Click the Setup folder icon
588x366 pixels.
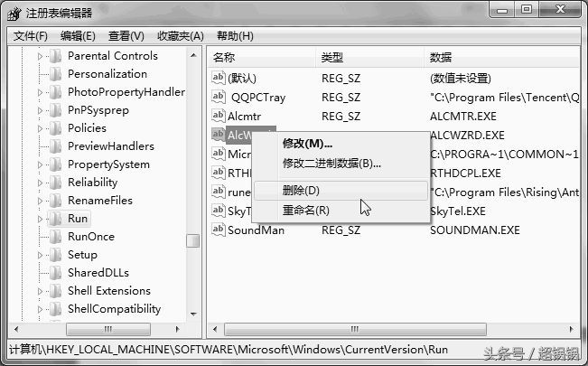[x=55, y=255]
